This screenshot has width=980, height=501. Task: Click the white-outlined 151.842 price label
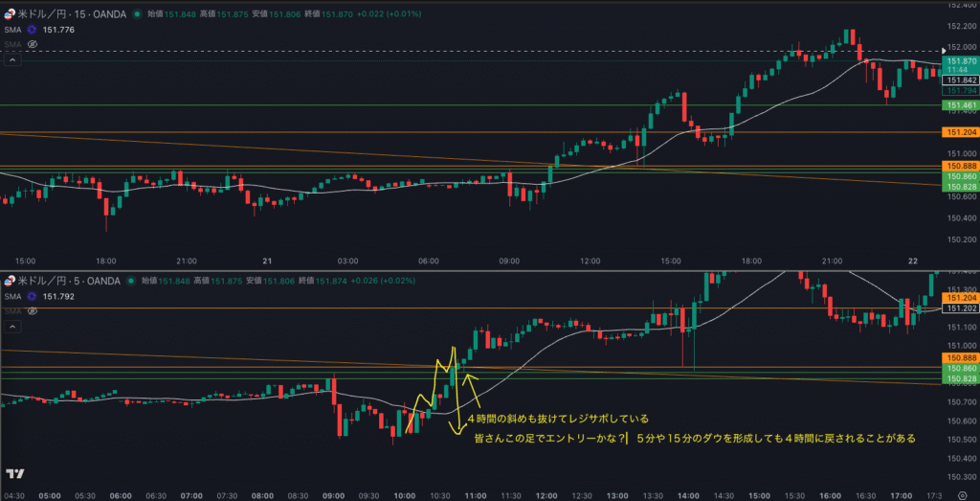point(961,80)
